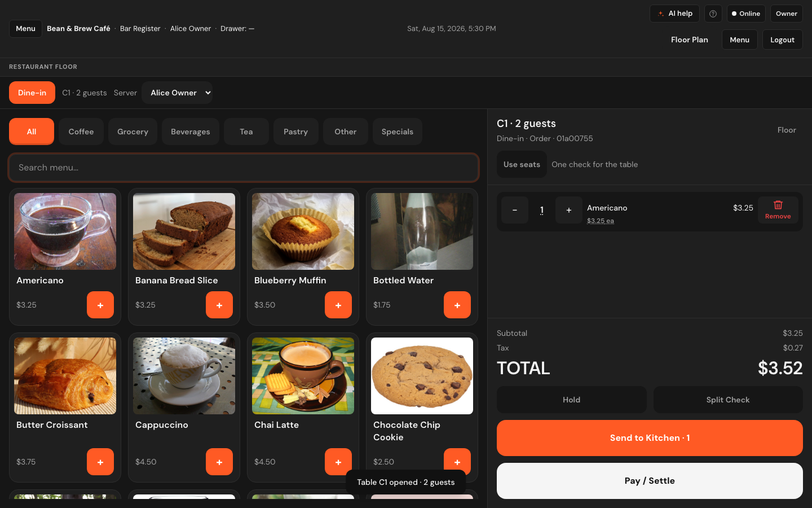Go to Floor Plan view

(690, 40)
